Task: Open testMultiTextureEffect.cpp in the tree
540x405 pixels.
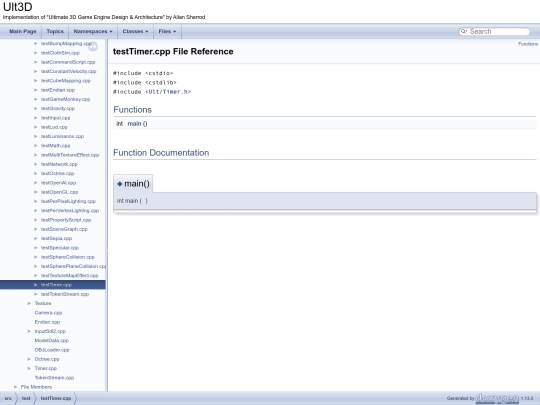Action: pyautogui.click(x=70, y=155)
